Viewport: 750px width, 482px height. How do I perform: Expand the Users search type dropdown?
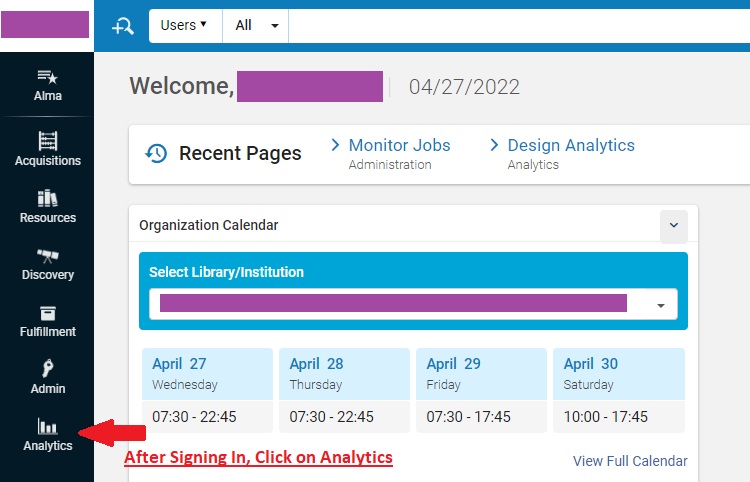click(184, 26)
